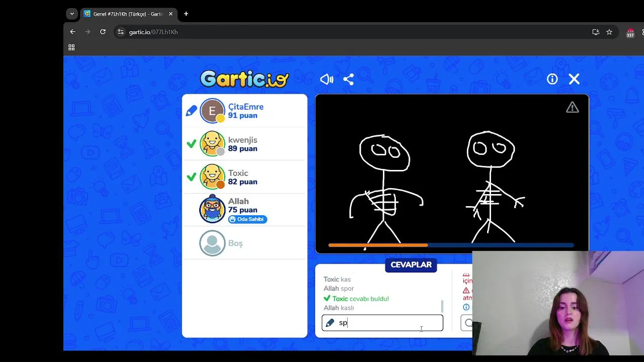Click the Oda Sahibi badge
This screenshot has width=644, height=362.
248,219
